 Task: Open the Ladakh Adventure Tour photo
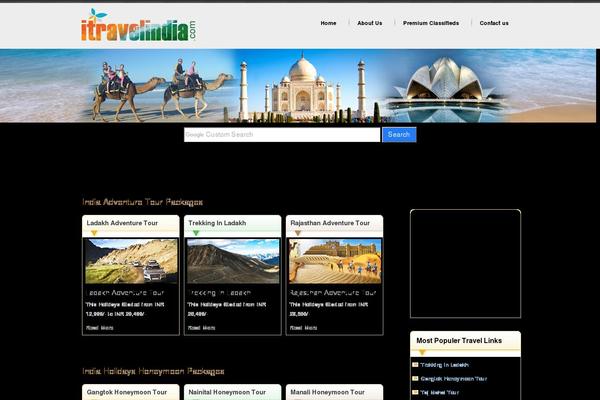coord(131,261)
